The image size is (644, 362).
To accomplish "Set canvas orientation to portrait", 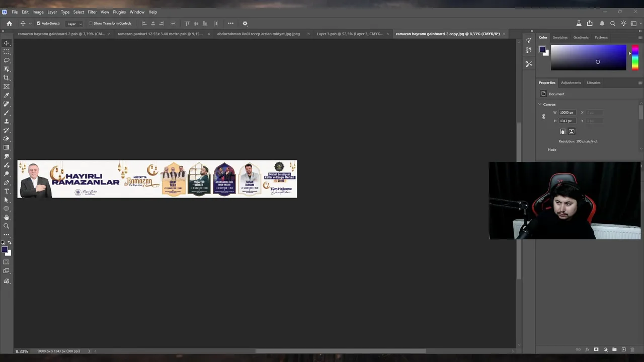I will click(562, 131).
